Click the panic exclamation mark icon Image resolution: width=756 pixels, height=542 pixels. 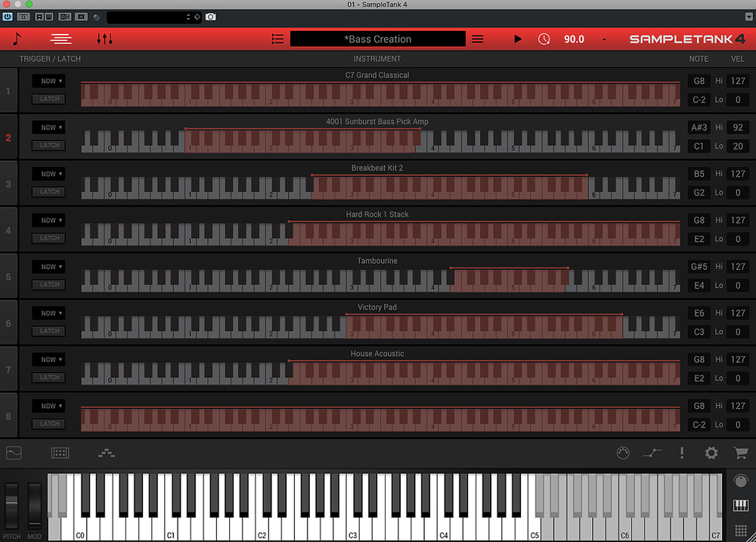[x=682, y=453]
